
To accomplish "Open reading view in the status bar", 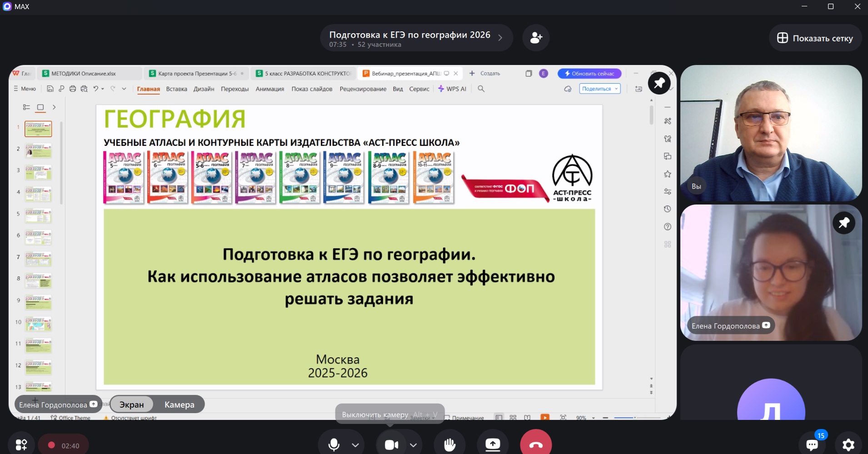I will tap(526, 417).
